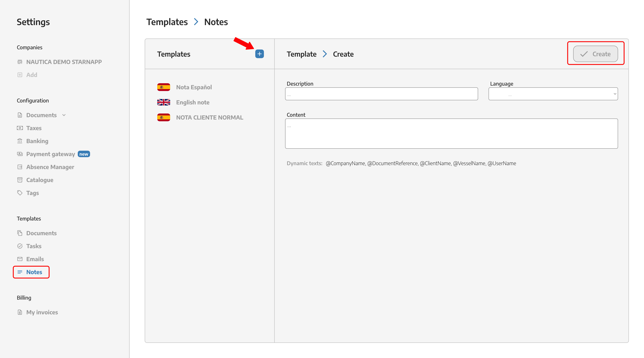Open Emails templates
644x358 pixels.
click(35, 259)
